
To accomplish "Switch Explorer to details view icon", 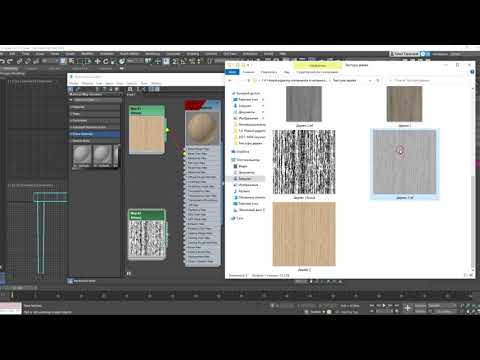I will click(466, 275).
